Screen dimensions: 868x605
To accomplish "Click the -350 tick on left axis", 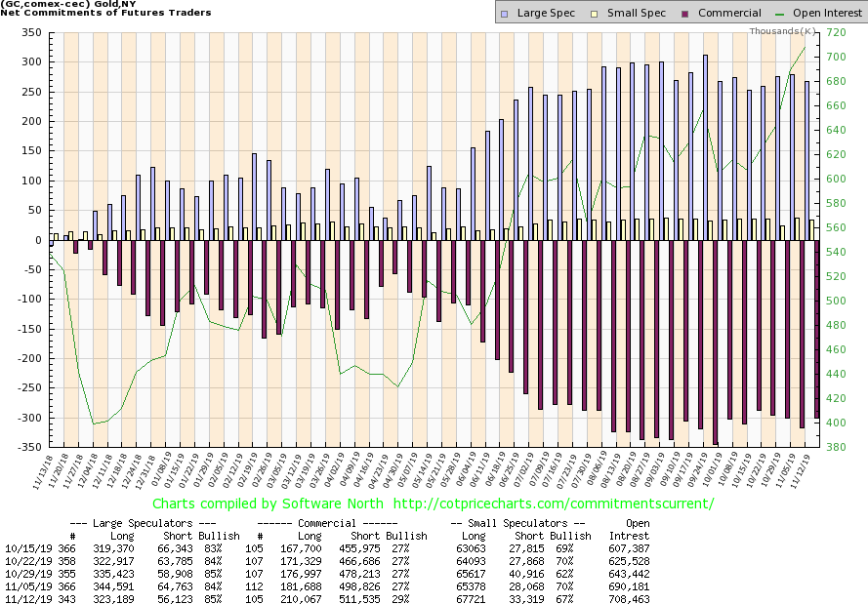I will coord(33,447).
